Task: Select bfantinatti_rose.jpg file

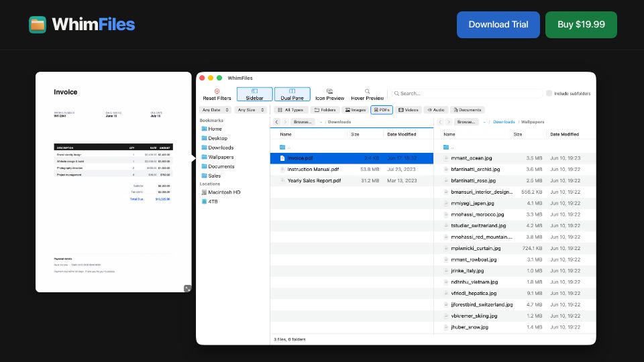Action: [515, 180]
